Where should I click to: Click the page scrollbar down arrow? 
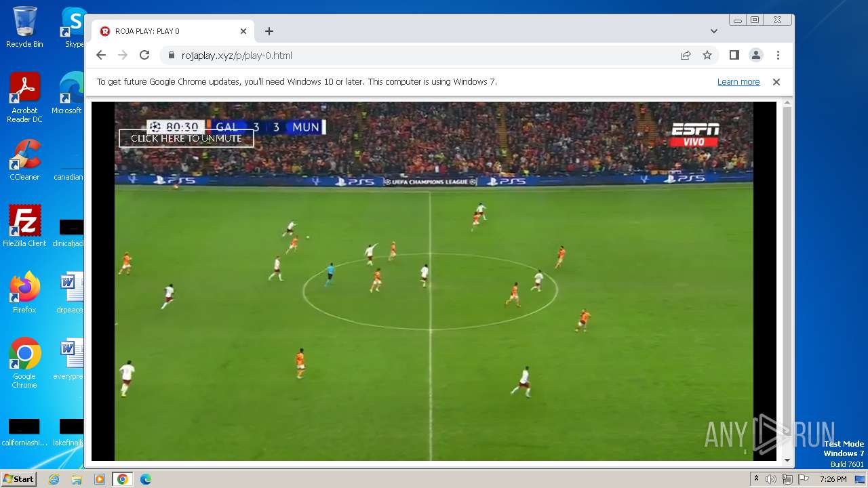pyautogui.click(x=787, y=460)
